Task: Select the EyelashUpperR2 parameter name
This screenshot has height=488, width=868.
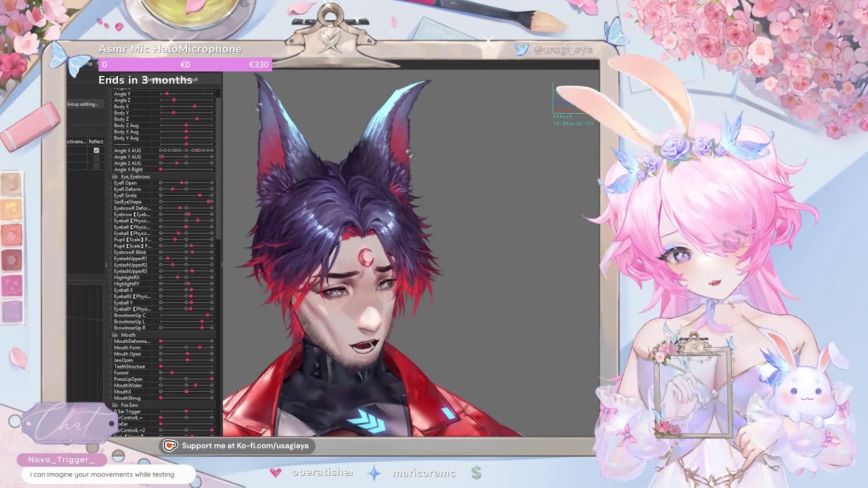Action: (x=130, y=265)
